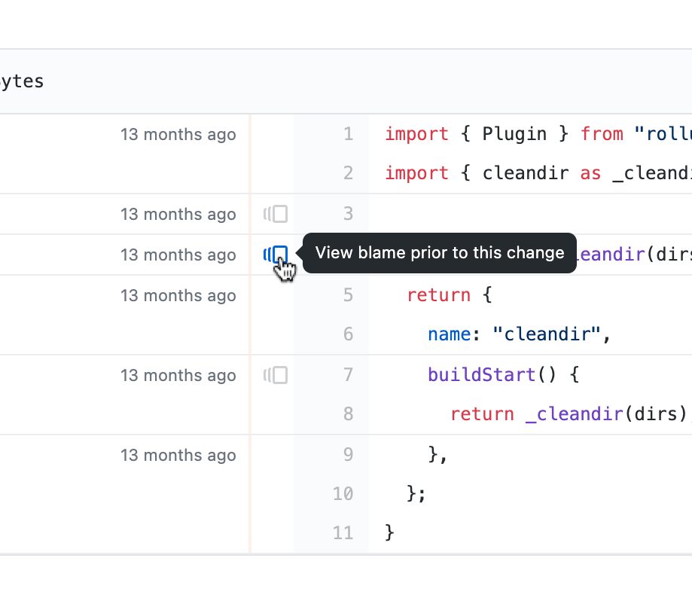Viewport: 692px width, 616px height.
Task: Click line number 9
Action: (347, 455)
